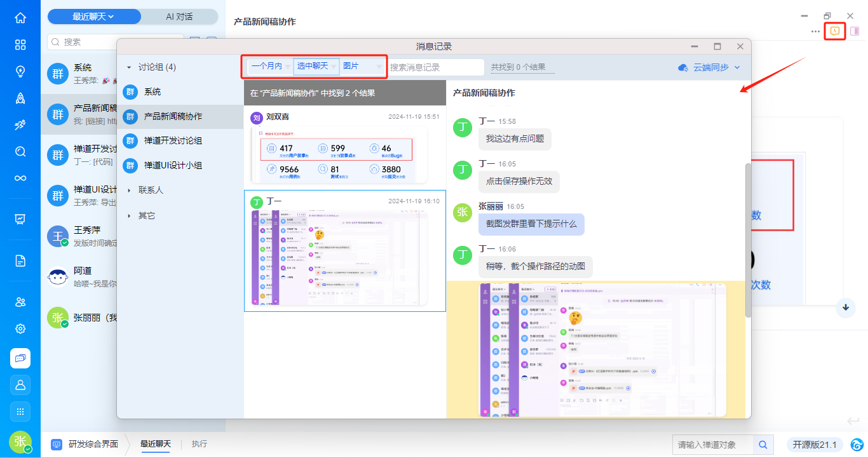868x458 pixels.
Task: Click the lightbulb icon in the sidebar
Action: point(20,71)
